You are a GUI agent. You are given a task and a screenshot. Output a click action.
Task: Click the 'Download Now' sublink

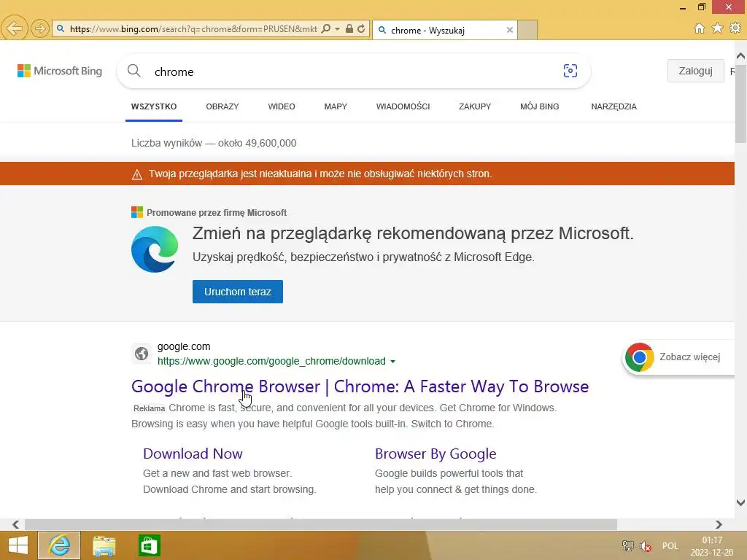193,454
